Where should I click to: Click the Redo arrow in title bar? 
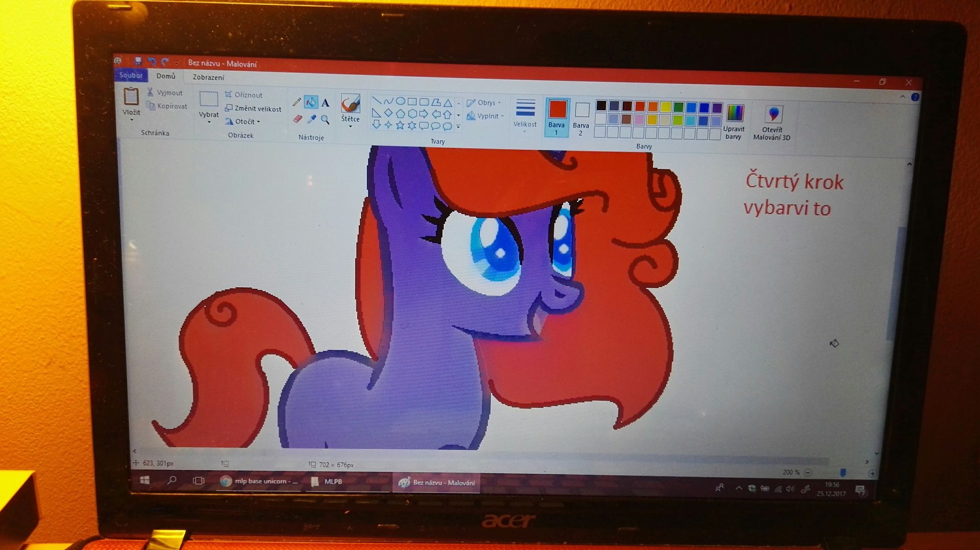pyautogui.click(x=165, y=62)
